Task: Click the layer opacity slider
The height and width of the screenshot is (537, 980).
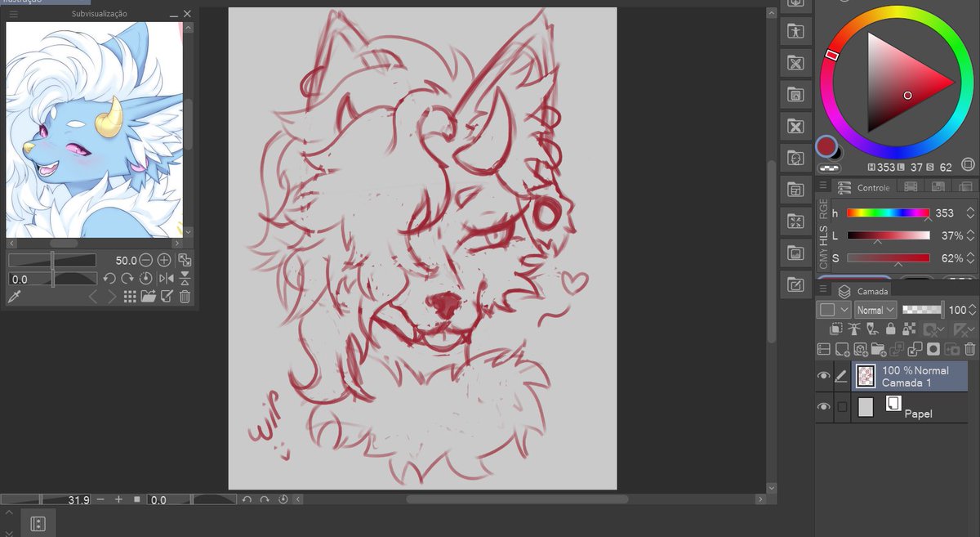Action: [924, 310]
